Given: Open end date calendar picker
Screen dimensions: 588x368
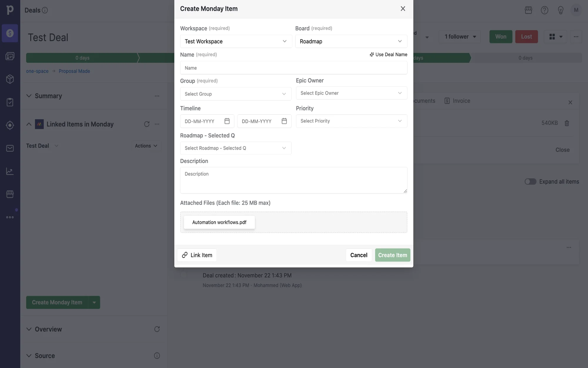Looking at the screenshot, I should (284, 121).
